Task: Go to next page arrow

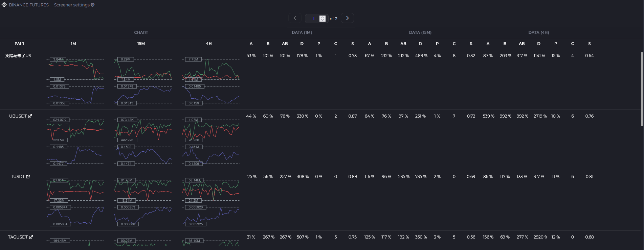Action: [347, 18]
